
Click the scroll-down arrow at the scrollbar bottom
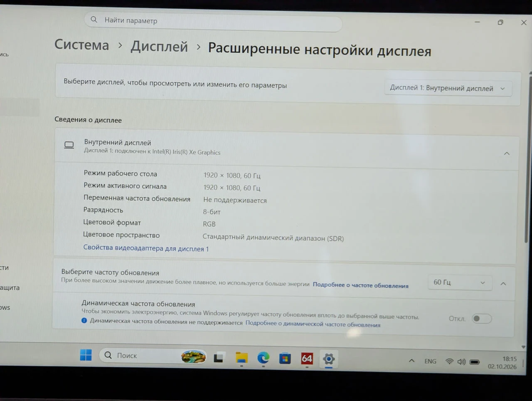[x=524, y=347]
